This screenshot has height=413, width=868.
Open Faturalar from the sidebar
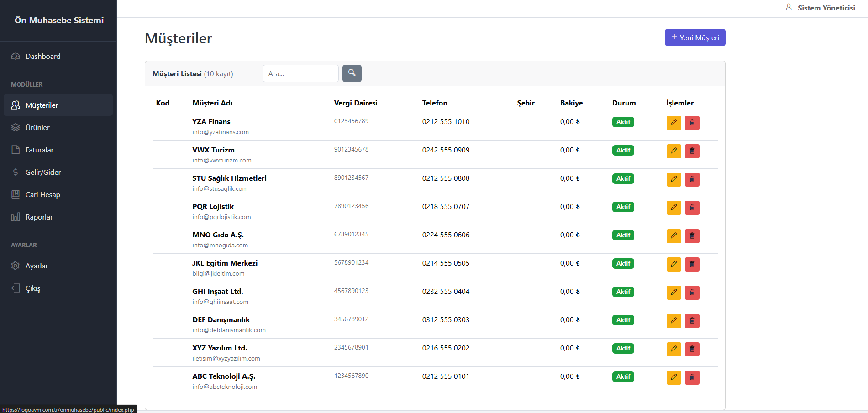tap(58, 150)
